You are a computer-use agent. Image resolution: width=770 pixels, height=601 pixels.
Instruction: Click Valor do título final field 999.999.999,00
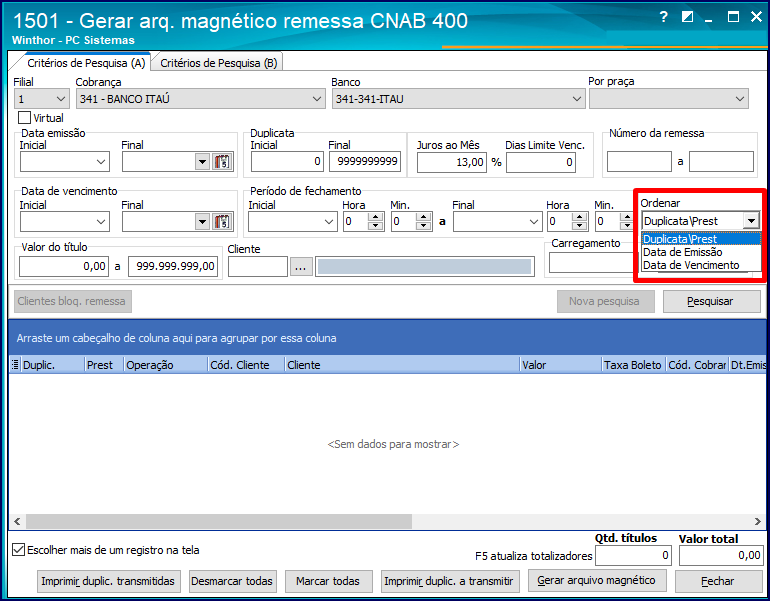[x=173, y=267]
